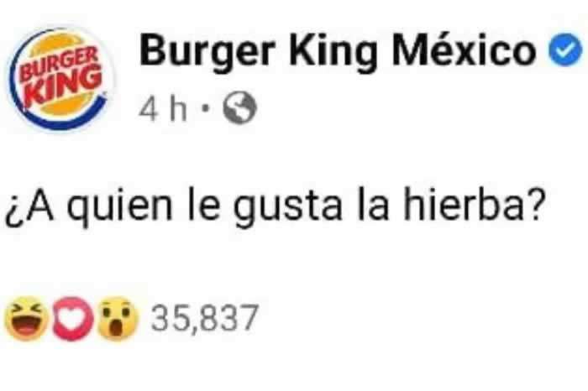Viewport: 588px width, 391px height.
Task: Click the globe public audience icon
Action: (x=240, y=107)
